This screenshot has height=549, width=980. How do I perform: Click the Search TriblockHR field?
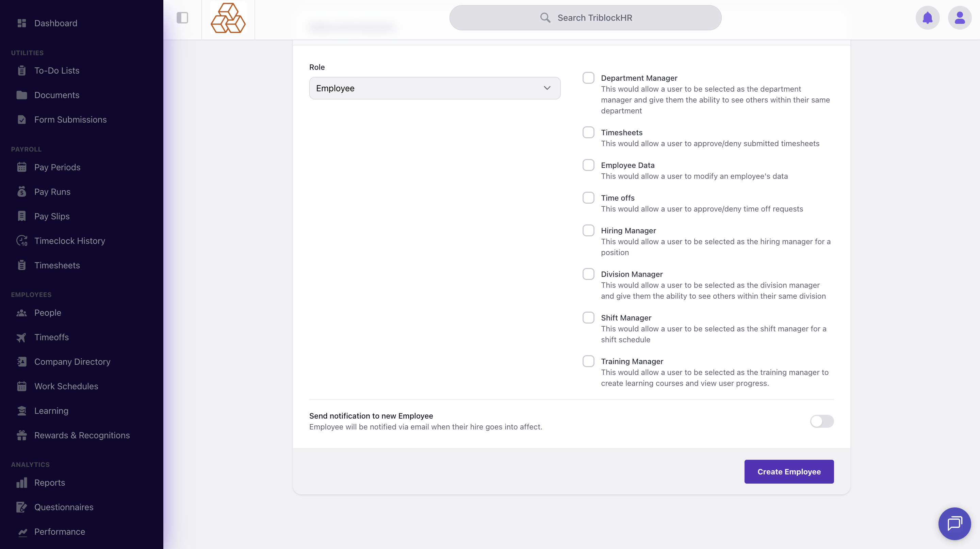click(585, 18)
